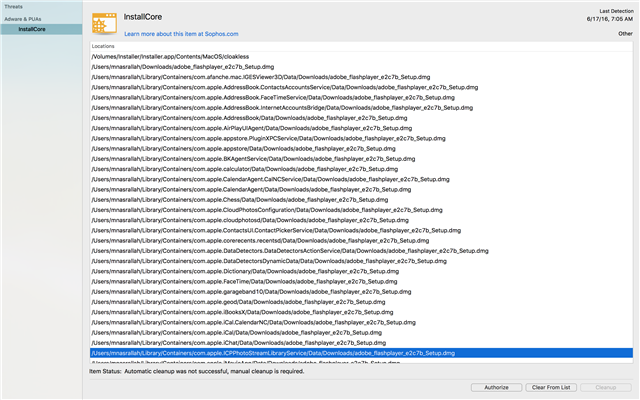Viewport: 640px width, 400px height.
Task: Select the com.apple.cloudphotosd location row
Action: click(361, 220)
